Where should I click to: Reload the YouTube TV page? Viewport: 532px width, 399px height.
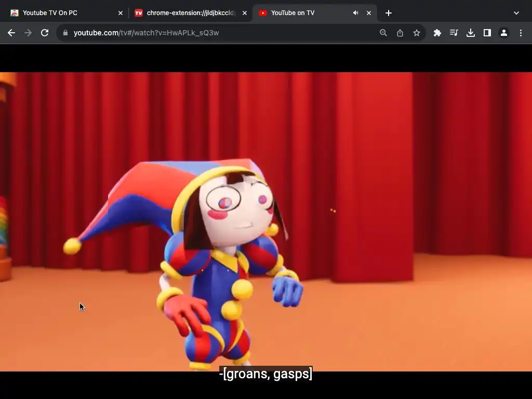coord(45,33)
